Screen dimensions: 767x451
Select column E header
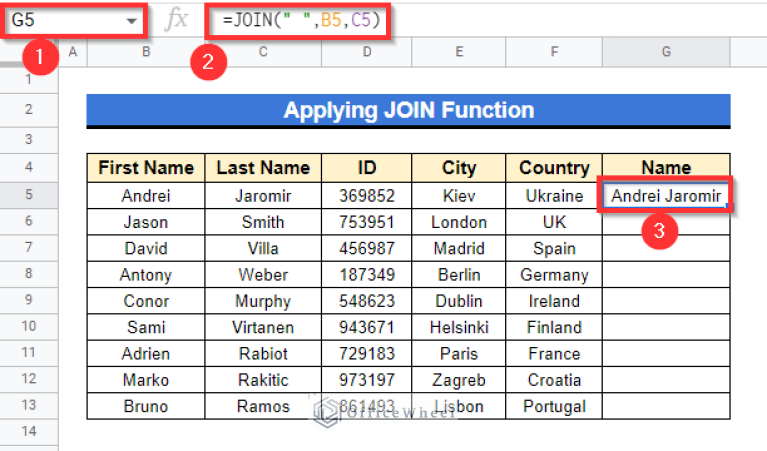459,52
